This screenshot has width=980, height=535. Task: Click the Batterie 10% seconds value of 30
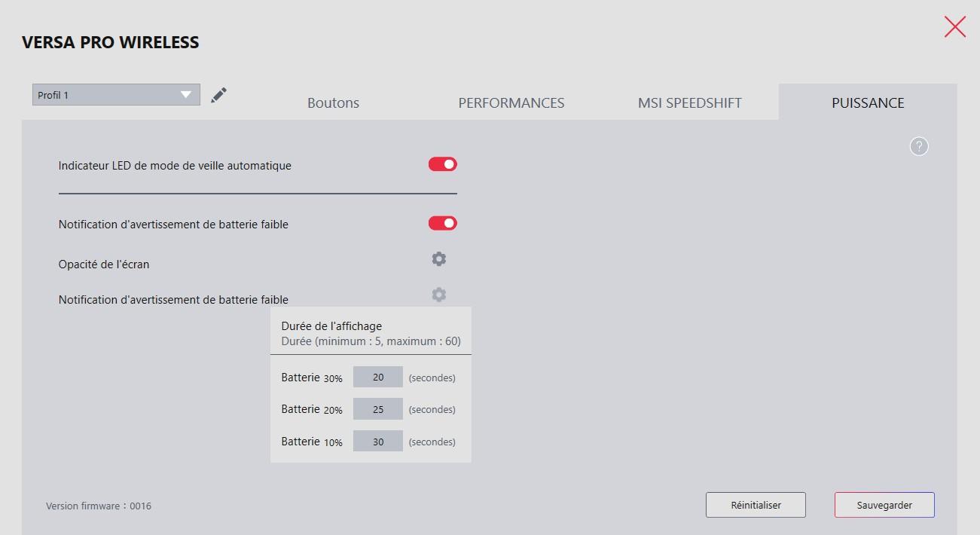[377, 442]
